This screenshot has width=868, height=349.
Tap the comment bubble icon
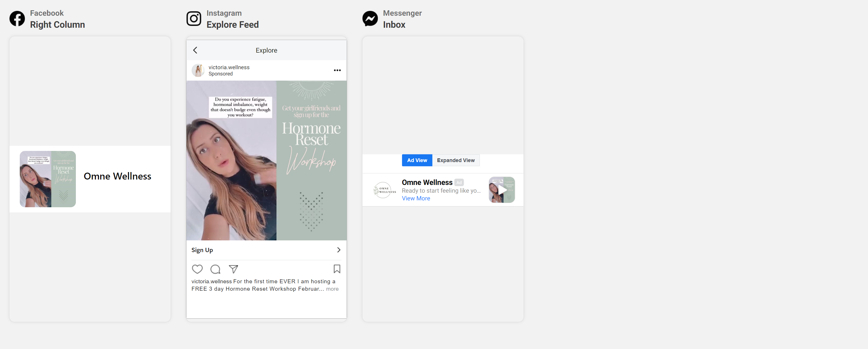[215, 269]
